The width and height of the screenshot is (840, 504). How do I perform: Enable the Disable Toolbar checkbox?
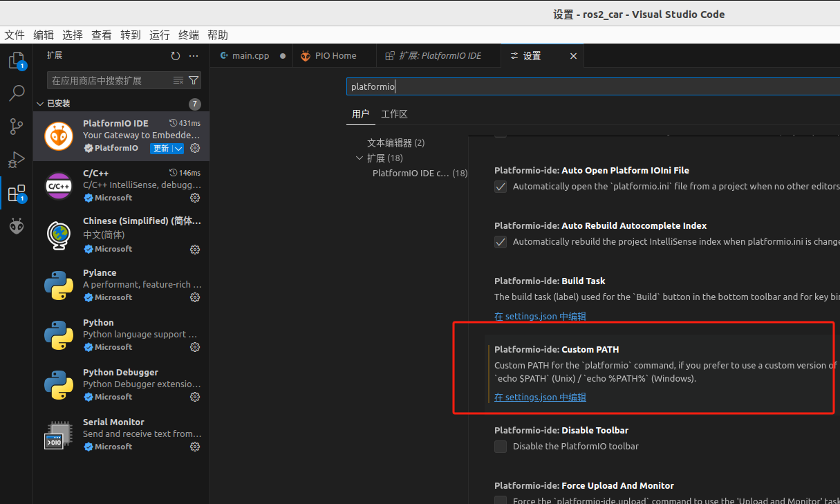[x=500, y=446]
